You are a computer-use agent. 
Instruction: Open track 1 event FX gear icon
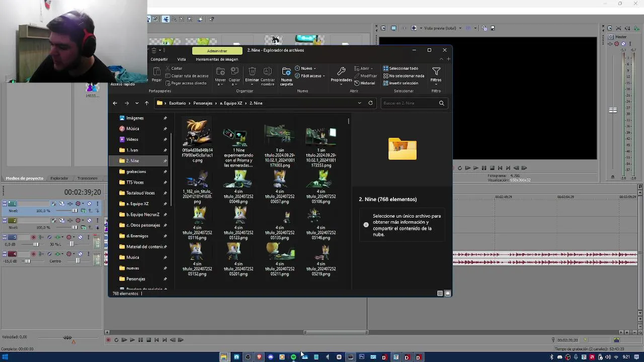pyautogui.click(x=78, y=204)
